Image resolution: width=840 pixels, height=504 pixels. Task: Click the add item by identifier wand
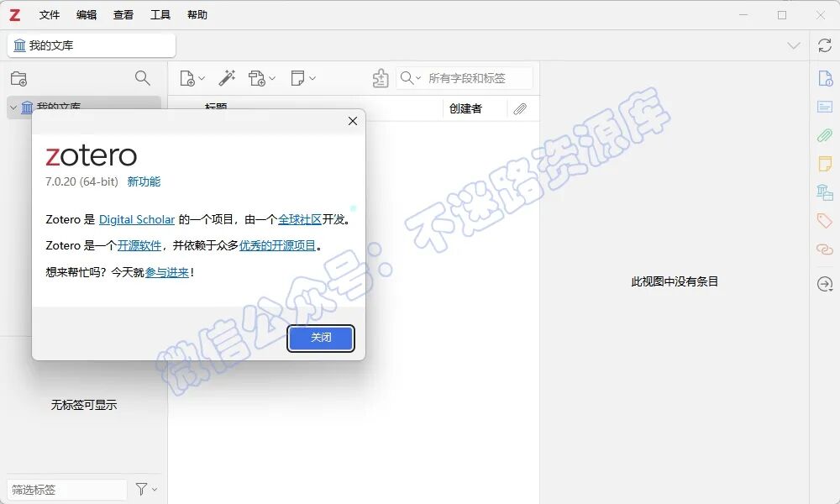point(227,78)
